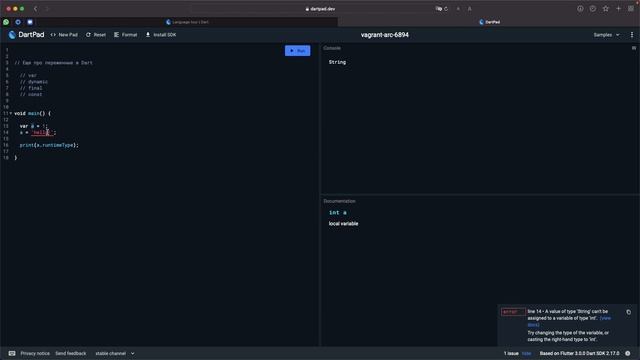The image size is (640, 360).
Task: Click the print(a.runtimeType) line
Action: (49, 145)
